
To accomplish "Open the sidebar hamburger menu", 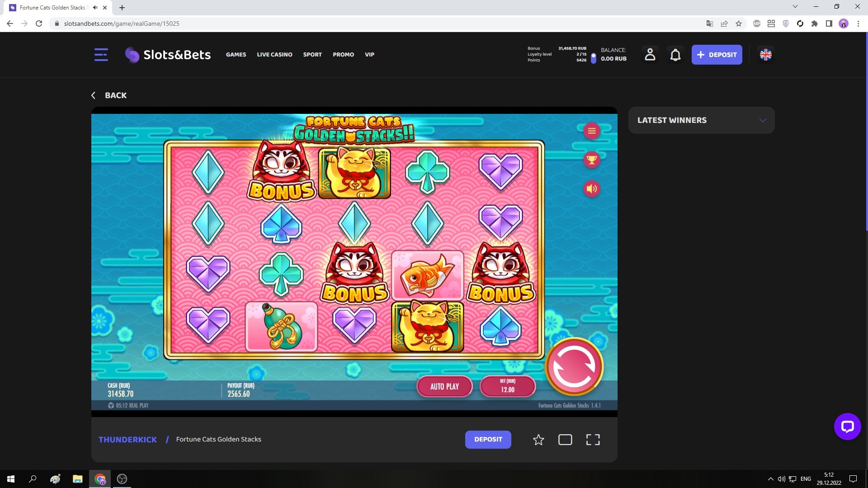I will point(101,55).
